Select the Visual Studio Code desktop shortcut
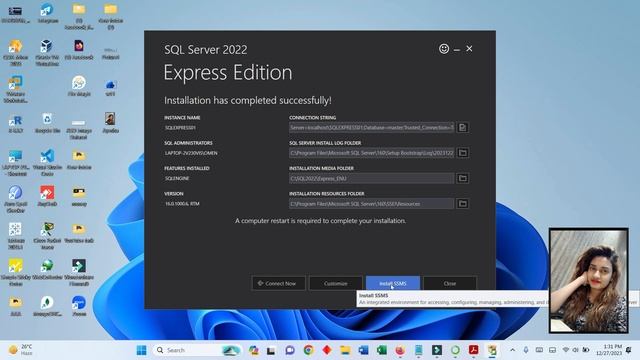Screen dimensions: 640x360 (47, 162)
